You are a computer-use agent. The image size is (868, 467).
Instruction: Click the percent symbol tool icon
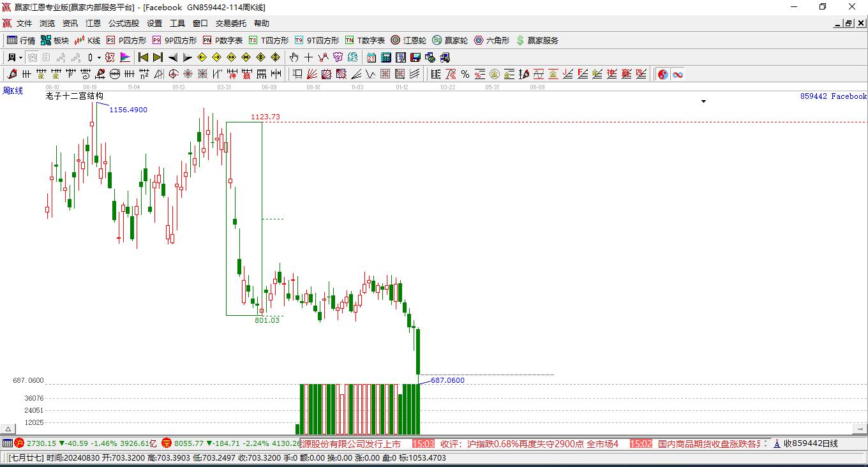pyautogui.click(x=465, y=74)
